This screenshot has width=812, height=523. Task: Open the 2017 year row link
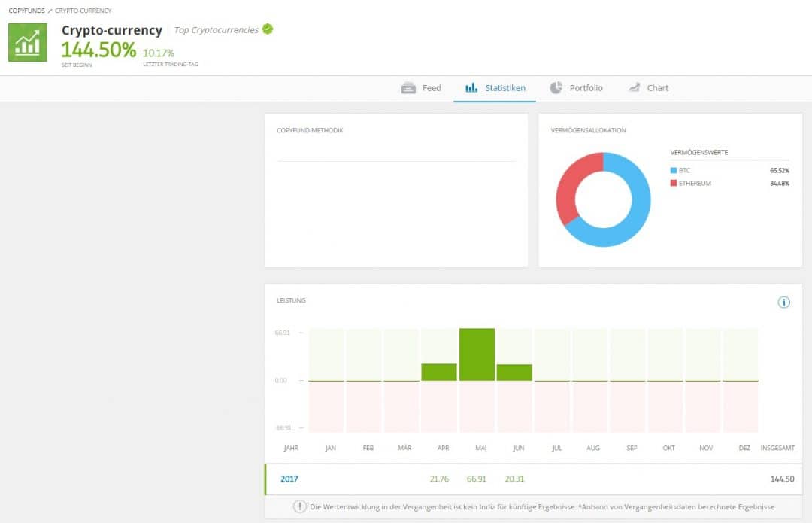click(289, 479)
